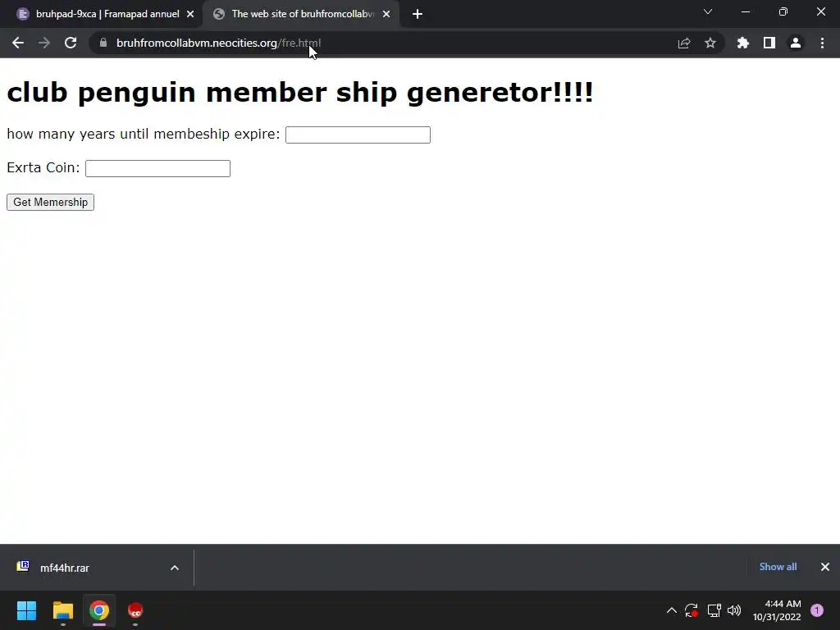Share this page via share icon
The image size is (840, 630).
point(684,43)
